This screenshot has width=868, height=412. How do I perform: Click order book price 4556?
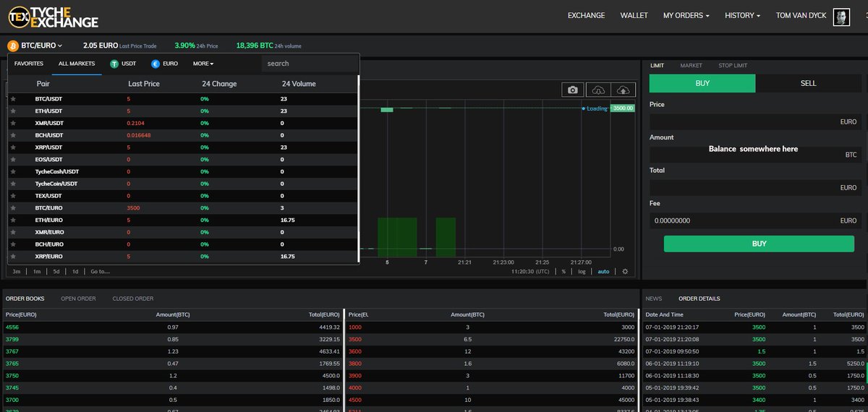pyautogui.click(x=12, y=327)
